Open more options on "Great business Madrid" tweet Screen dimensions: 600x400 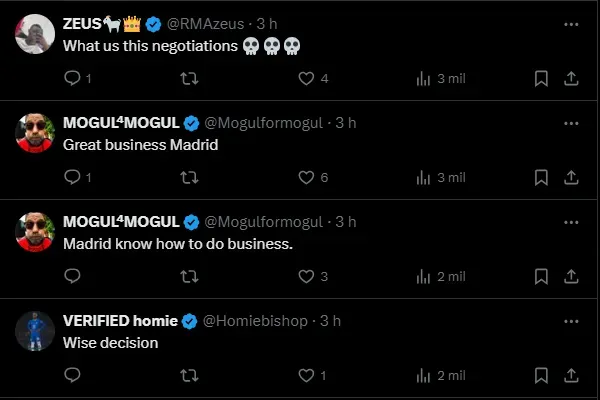pyautogui.click(x=571, y=122)
